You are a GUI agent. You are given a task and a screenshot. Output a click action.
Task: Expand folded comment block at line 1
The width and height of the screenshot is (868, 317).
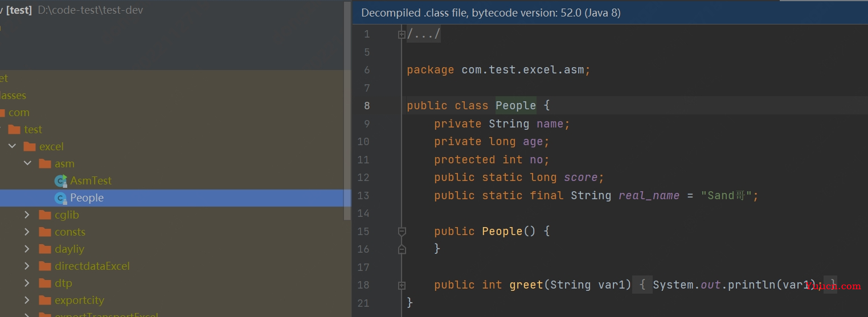(402, 35)
